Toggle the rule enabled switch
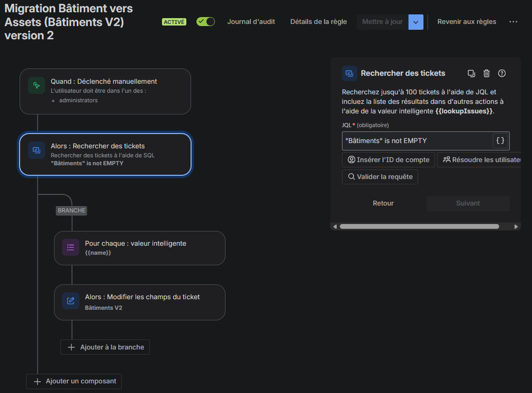532x393 pixels. [206, 22]
